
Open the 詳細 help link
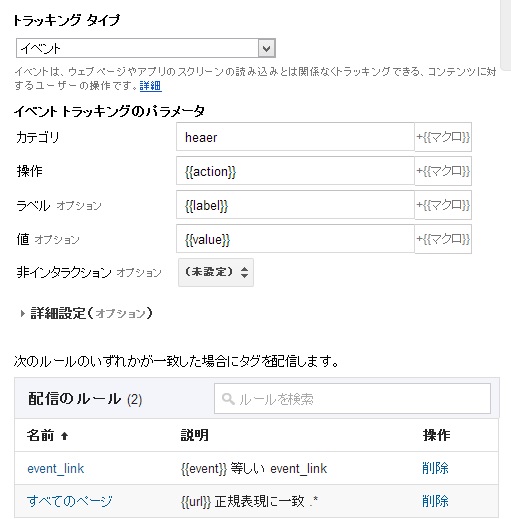pos(150,86)
